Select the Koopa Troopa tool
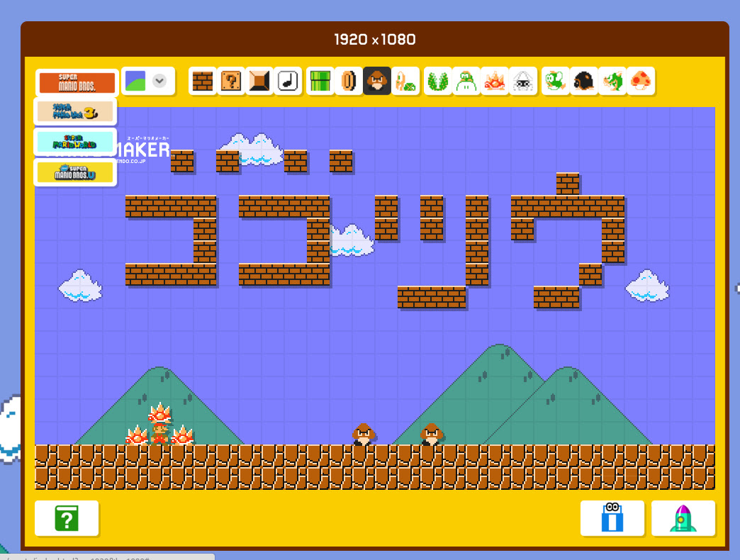740x560 pixels. tap(405, 81)
